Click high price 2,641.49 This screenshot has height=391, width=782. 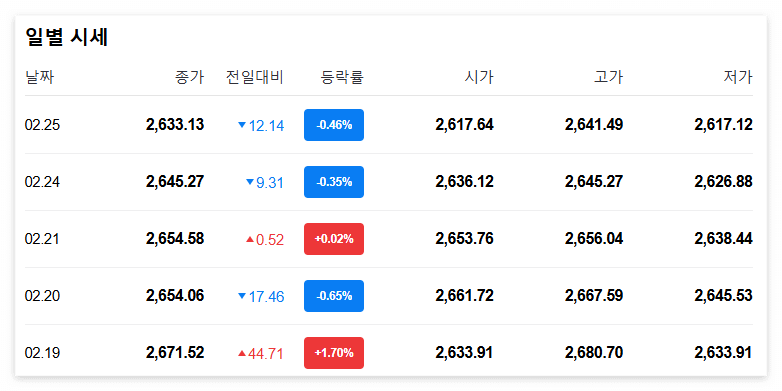[x=594, y=125]
